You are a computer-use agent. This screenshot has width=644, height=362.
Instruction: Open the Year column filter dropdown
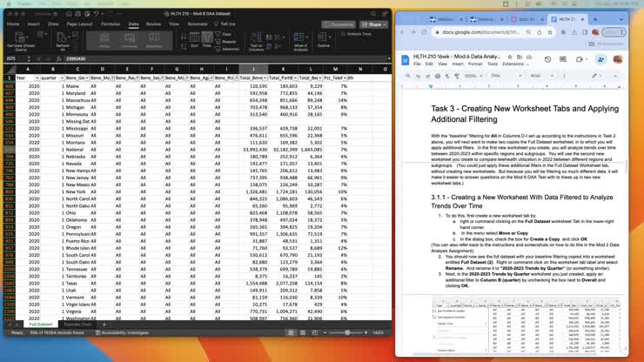point(36,77)
